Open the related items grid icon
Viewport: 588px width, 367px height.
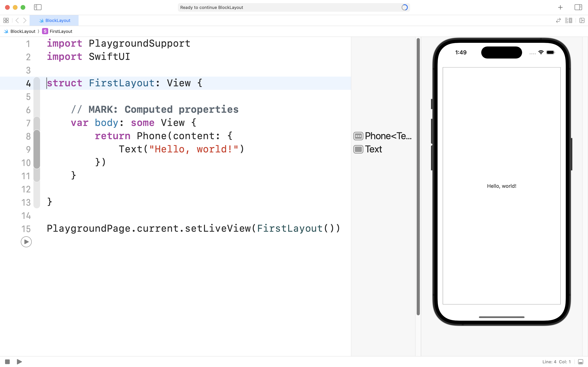coord(6,20)
